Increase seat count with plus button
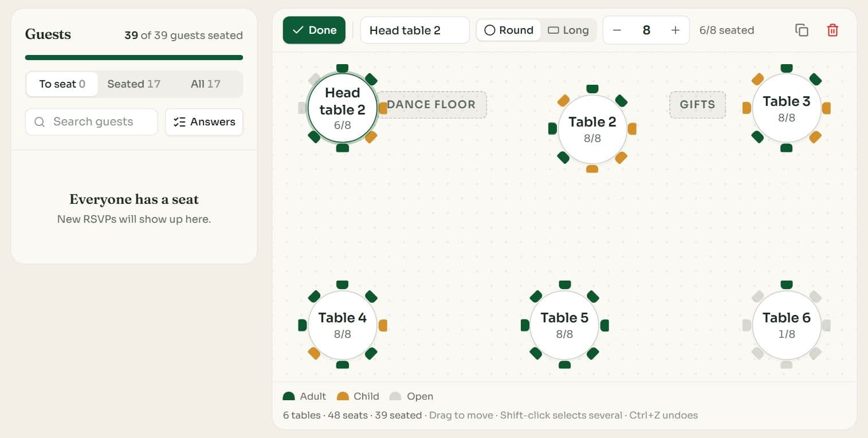868x438 pixels. (675, 30)
